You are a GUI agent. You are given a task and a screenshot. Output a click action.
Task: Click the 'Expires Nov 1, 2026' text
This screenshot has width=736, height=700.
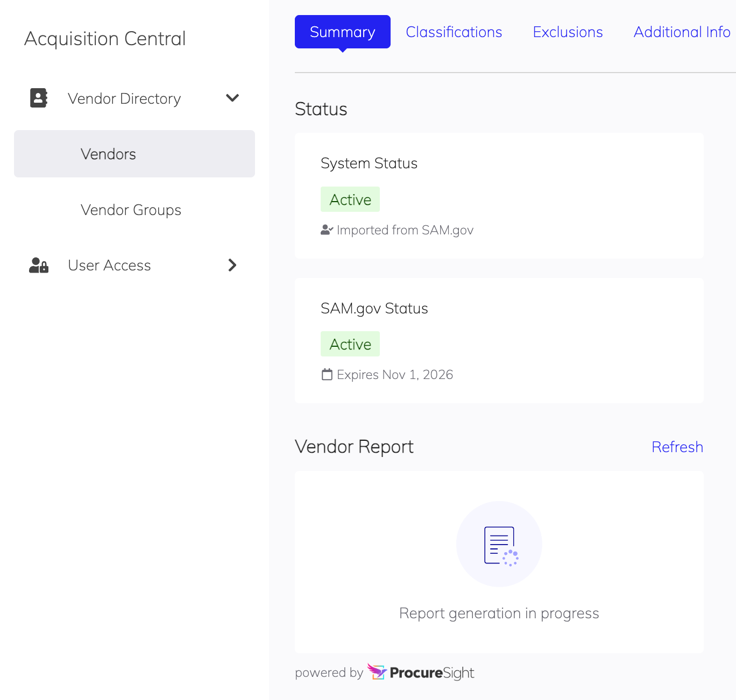(x=395, y=375)
